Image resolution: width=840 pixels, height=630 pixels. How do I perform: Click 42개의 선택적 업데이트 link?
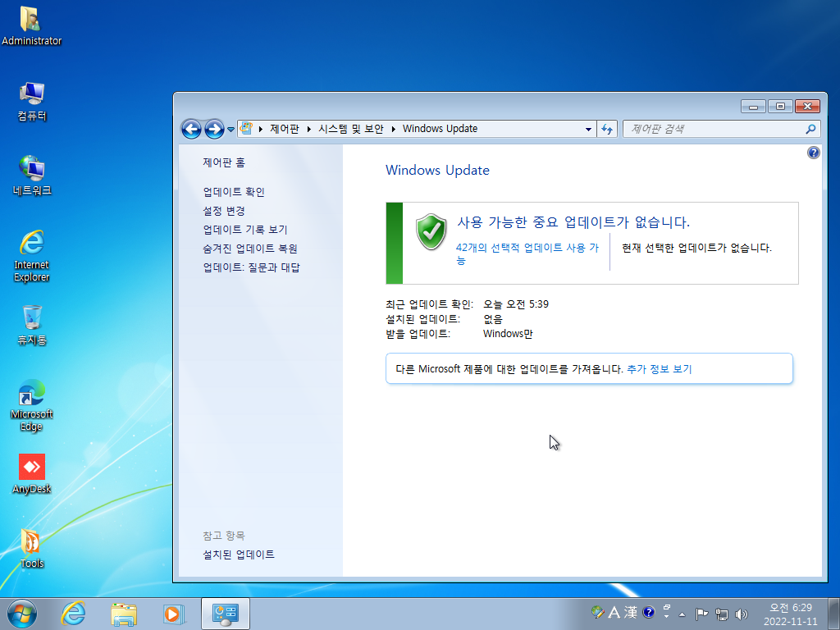click(527, 253)
